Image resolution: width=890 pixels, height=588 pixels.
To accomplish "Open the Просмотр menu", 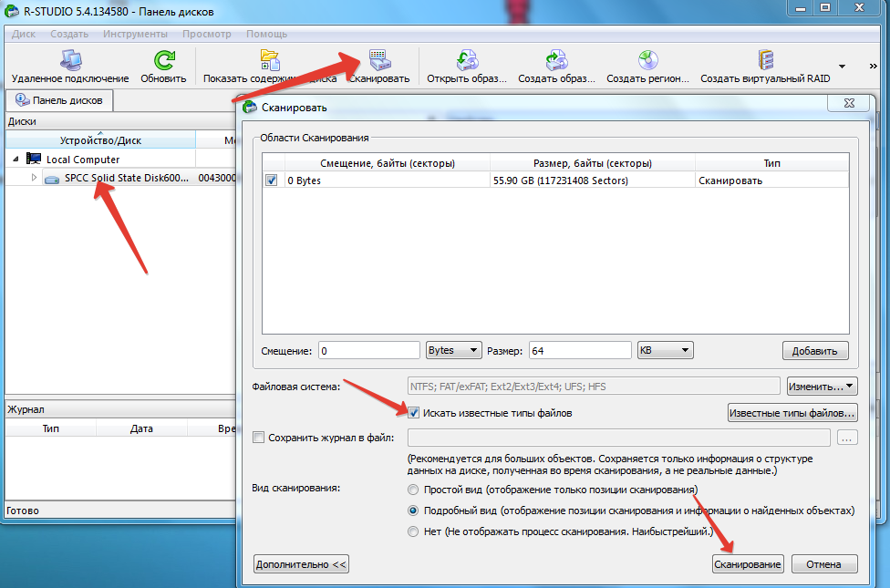I will [207, 34].
